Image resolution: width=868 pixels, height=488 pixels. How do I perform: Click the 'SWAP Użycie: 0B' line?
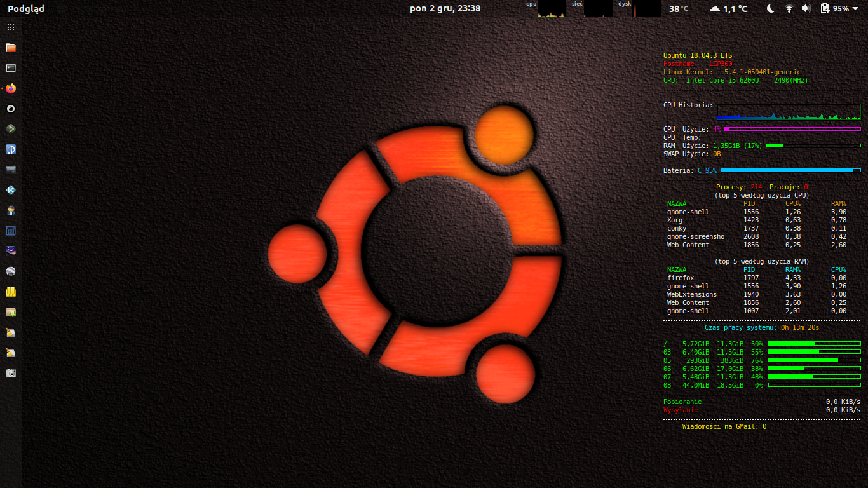point(692,154)
